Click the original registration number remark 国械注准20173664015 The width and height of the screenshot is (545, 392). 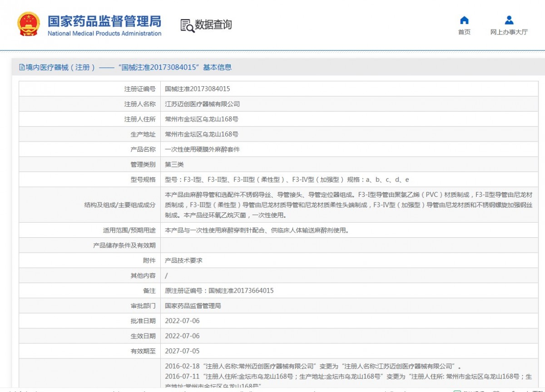click(x=219, y=291)
